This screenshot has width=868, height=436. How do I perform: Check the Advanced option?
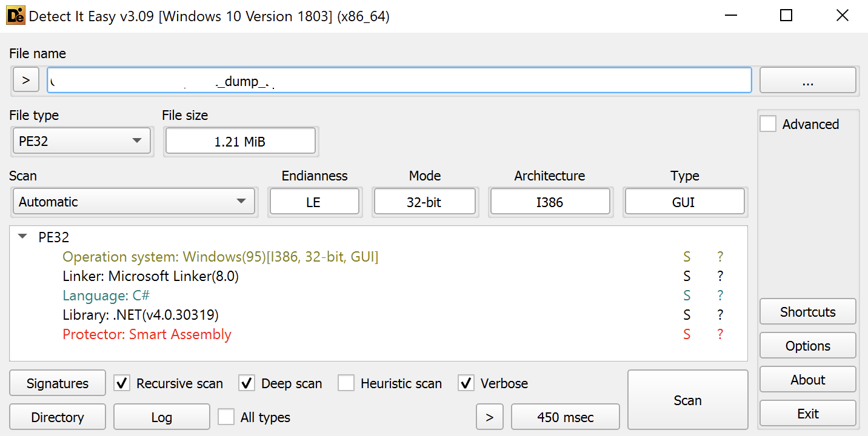click(x=768, y=123)
